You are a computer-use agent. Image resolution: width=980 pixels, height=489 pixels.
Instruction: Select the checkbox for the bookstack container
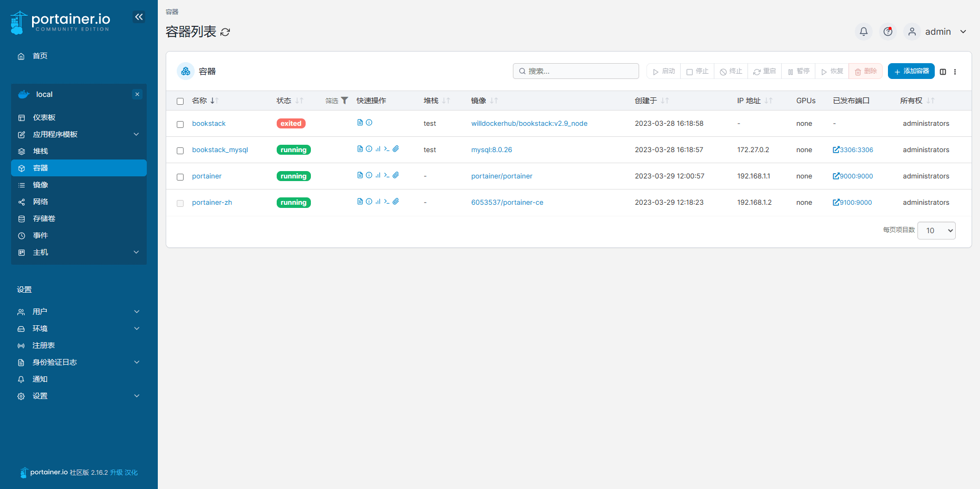click(180, 123)
